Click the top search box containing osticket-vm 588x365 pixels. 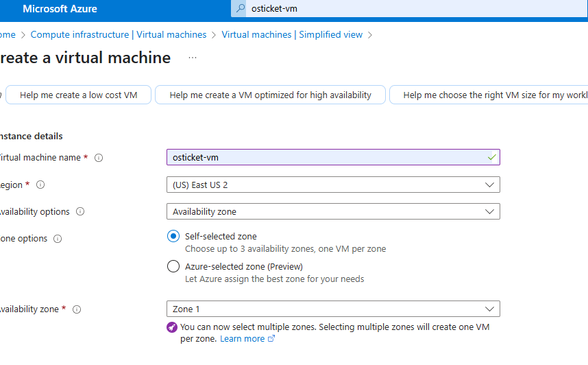pos(408,8)
